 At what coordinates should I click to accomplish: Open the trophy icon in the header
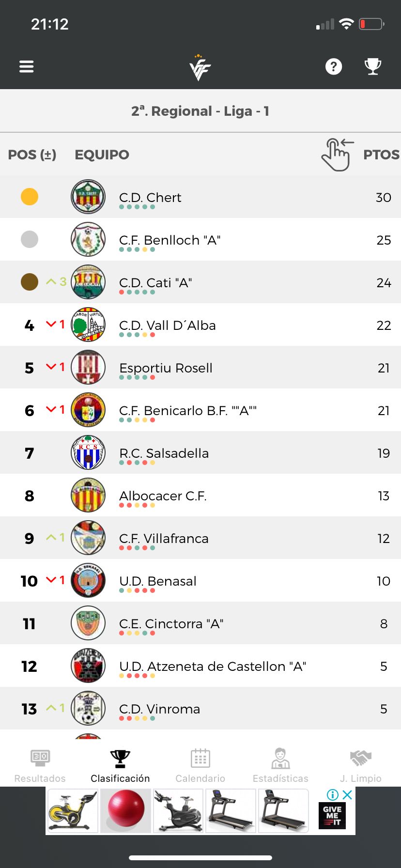point(373,66)
